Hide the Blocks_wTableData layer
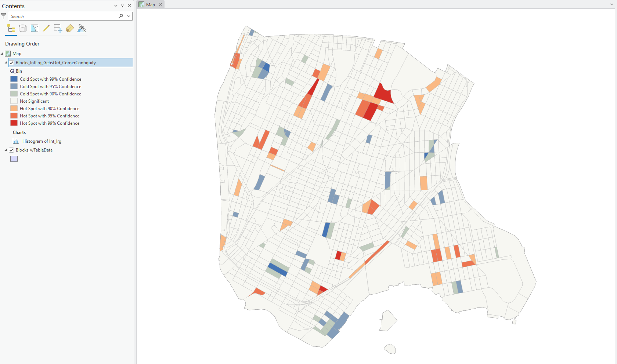The height and width of the screenshot is (364, 617). 11,150
